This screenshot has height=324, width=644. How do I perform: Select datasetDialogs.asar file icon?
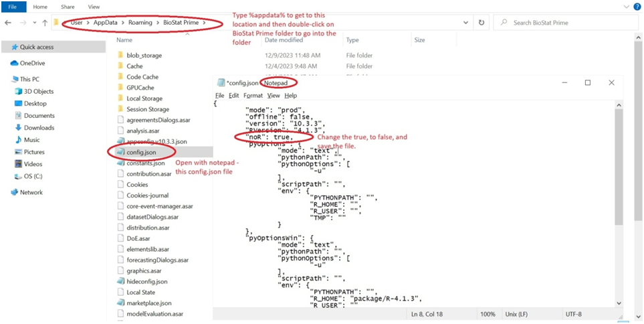120,217
